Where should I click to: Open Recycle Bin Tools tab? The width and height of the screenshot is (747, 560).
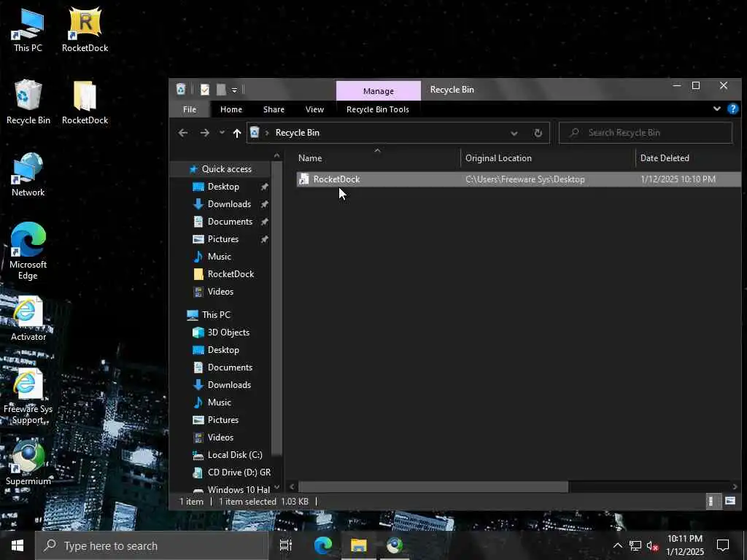click(378, 109)
